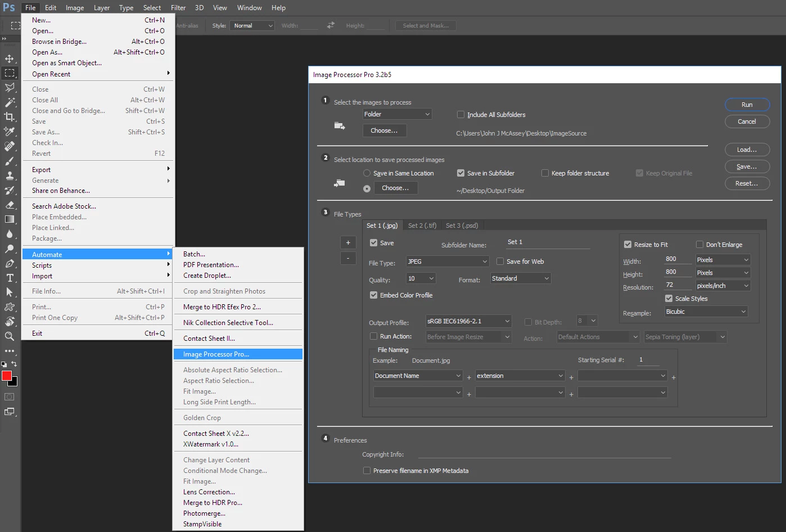
Task: Select the Custom Shape tool
Action: tap(10, 307)
